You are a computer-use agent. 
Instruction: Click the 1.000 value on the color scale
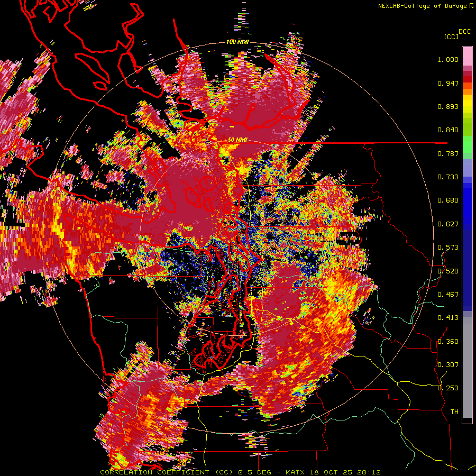[448, 60]
